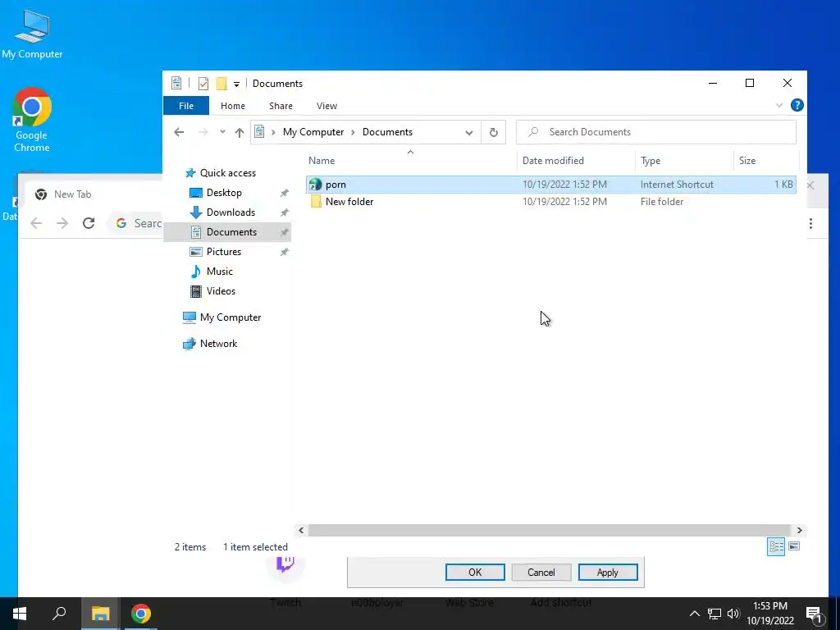Go back in File Explorer
The height and width of the screenshot is (630, 840).
tap(179, 132)
